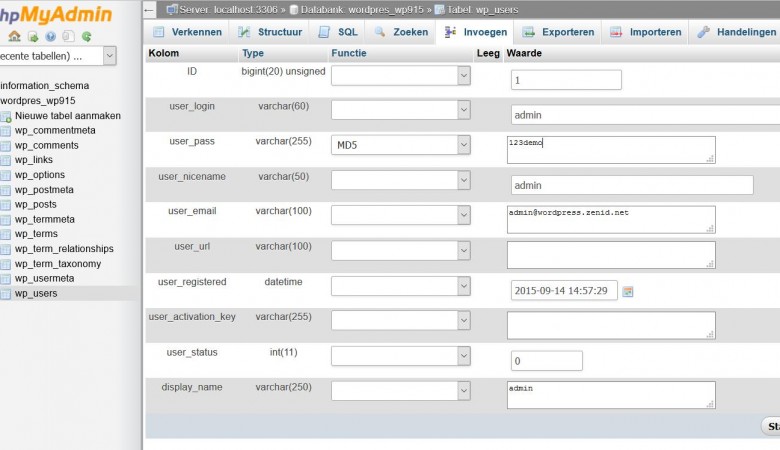Click Nieuwe tabel aanmaken link
The image size is (780, 450).
pos(68,116)
